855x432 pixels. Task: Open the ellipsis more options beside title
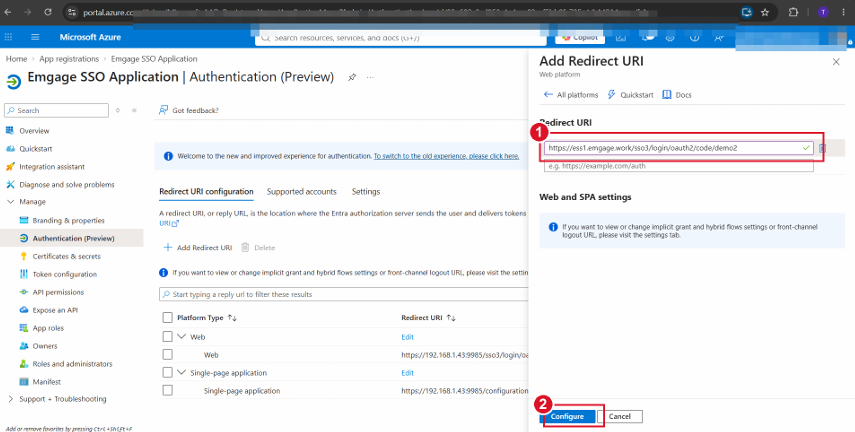tap(370, 77)
